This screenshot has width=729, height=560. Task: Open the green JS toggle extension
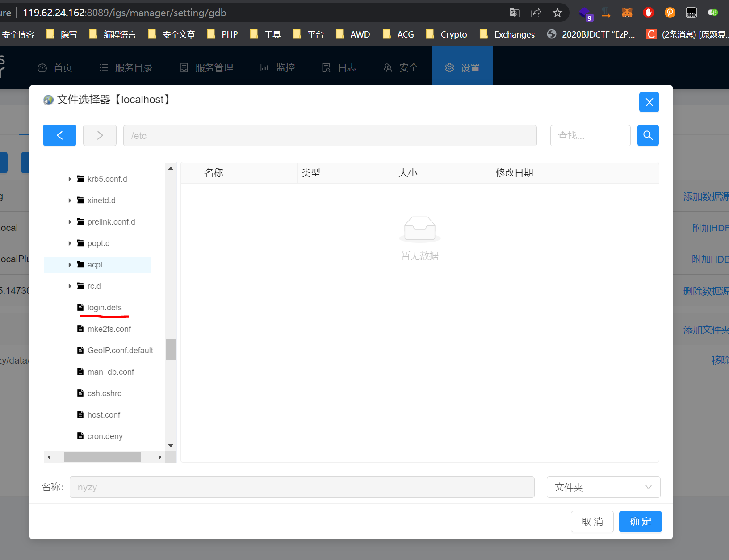pyautogui.click(x=713, y=13)
